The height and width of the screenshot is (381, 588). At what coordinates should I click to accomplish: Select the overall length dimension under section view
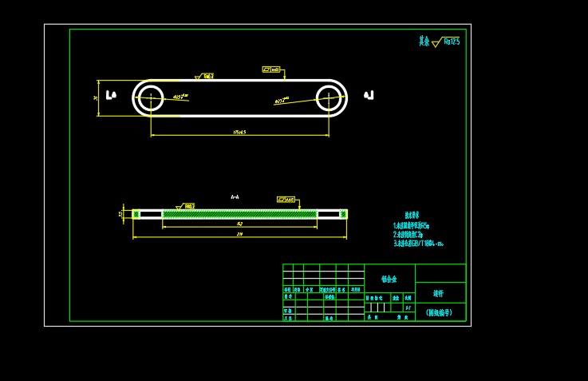tap(239, 234)
